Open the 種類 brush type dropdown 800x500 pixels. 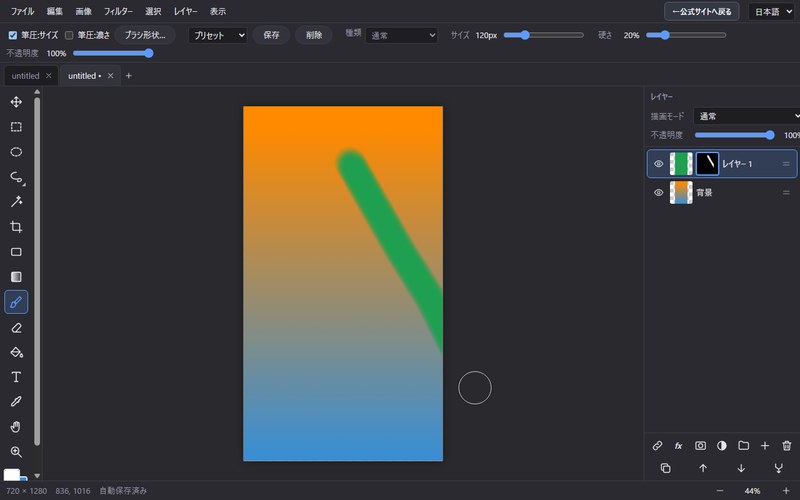[402, 35]
